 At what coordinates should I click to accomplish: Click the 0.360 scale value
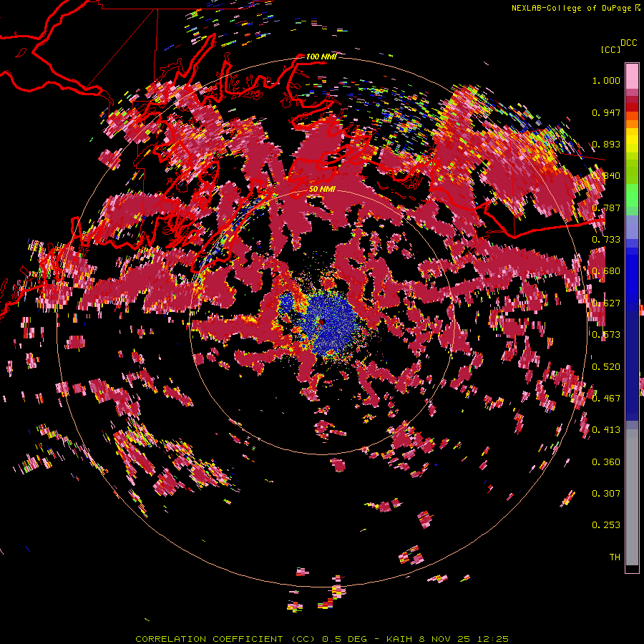[x=606, y=462]
